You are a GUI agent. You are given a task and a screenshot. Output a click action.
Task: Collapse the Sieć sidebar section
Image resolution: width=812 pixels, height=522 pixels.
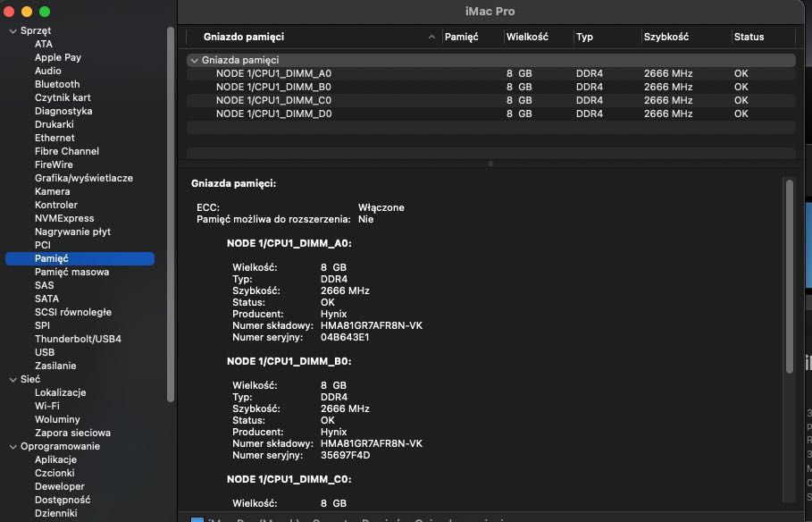point(13,380)
